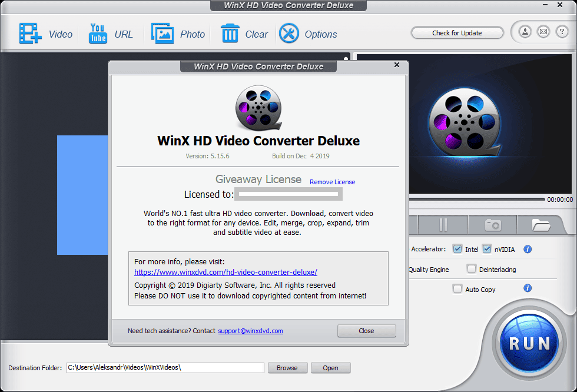Toggle the Intel accelerator checkbox
Viewport: 577px width, 392px height.
pos(457,249)
